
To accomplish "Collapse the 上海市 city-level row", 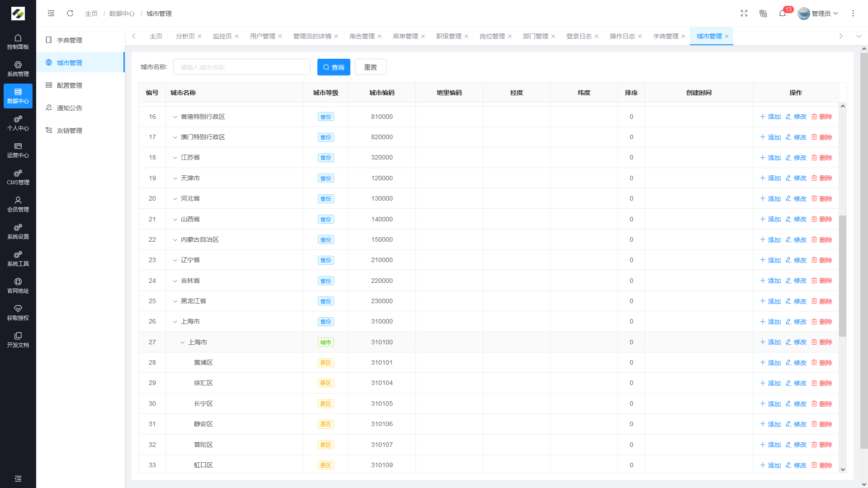I will coord(182,343).
